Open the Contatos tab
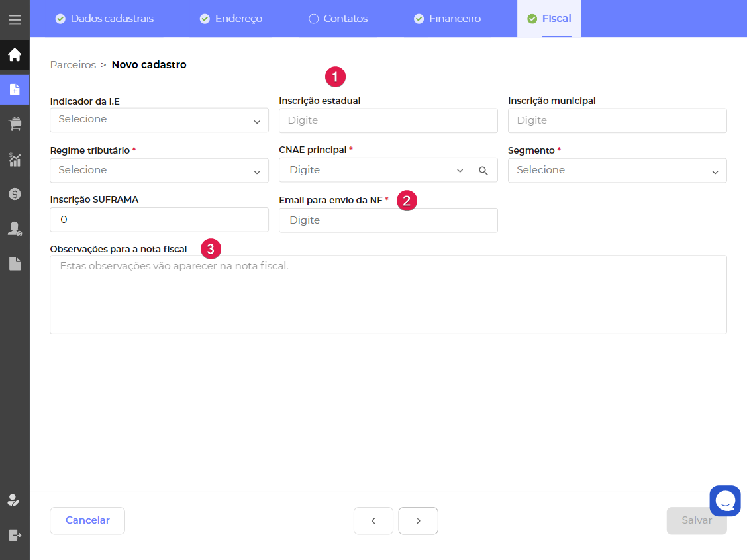 [x=338, y=19]
